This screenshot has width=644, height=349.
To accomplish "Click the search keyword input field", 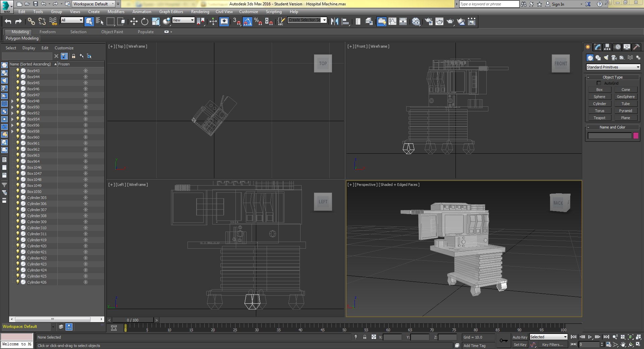I will pos(489,4).
